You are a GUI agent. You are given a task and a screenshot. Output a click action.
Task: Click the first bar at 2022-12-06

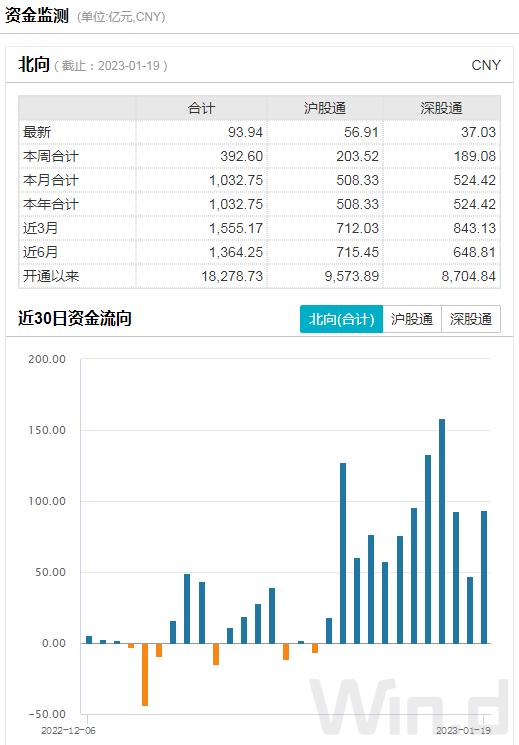(89, 640)
